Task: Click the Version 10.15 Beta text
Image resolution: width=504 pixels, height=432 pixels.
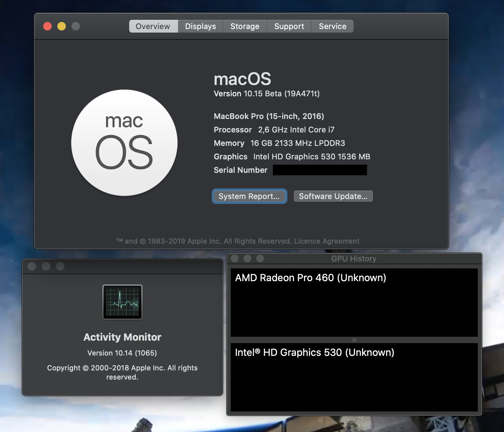Action: point(267,93)
